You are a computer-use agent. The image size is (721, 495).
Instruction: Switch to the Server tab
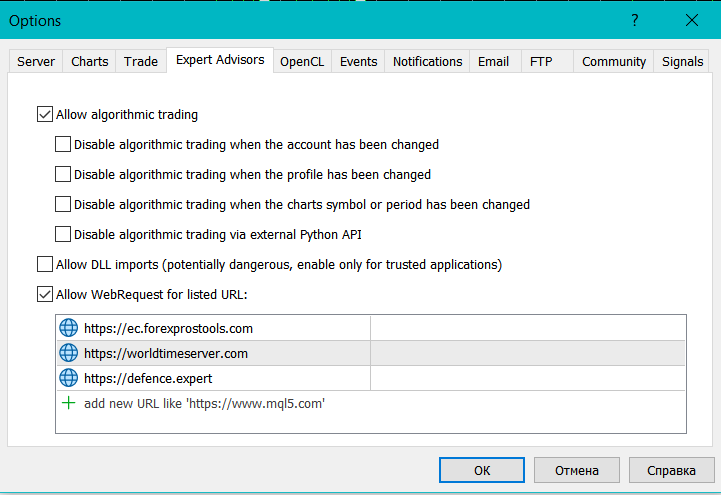tap(36, 62)
